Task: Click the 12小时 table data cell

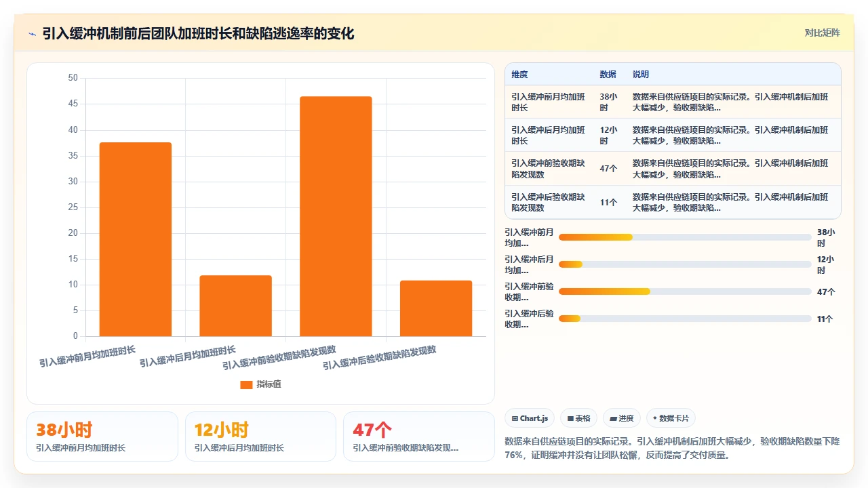Action: click(609, 135)
